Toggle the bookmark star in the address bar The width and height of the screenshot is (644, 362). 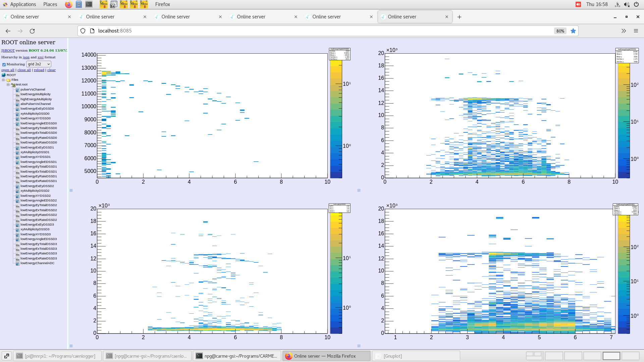(573, 31)
